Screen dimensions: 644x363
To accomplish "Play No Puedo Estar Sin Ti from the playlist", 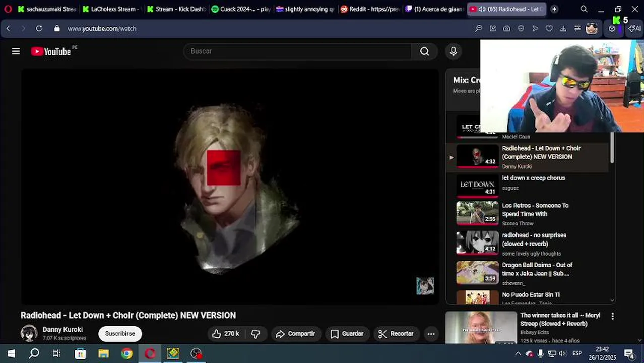I will click(x=531, y=295).
